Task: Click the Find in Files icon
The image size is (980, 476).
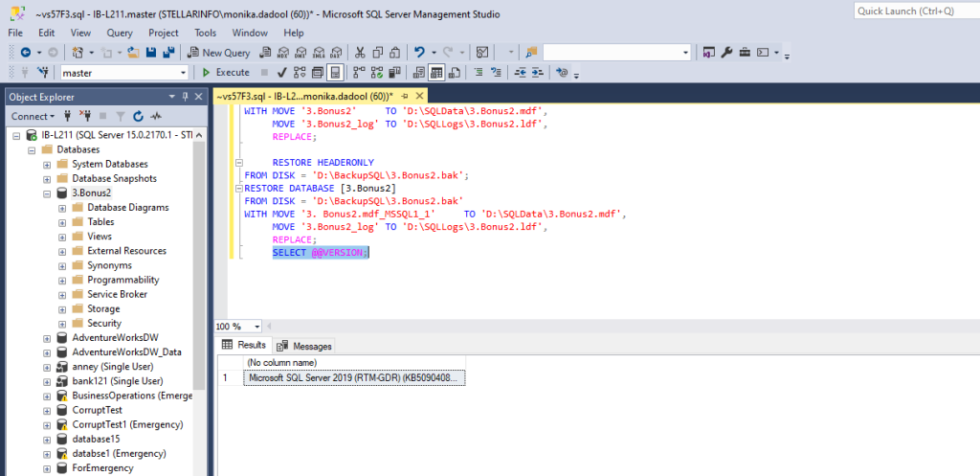Action: click(x=531, y=54)
